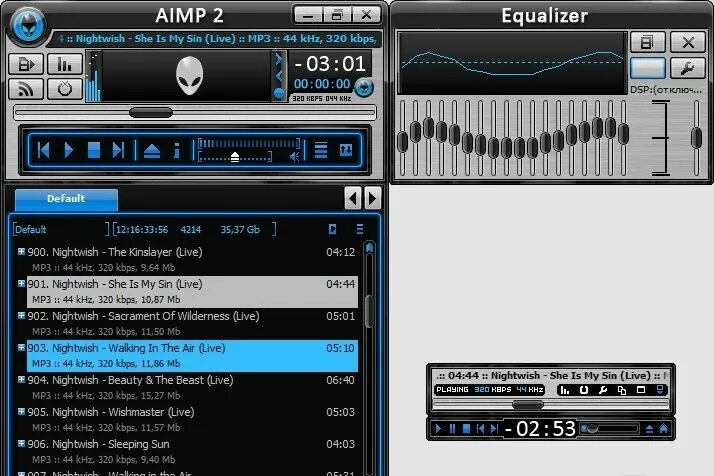The image size is (714, 476).
Task: Expand track 904 Beauty & The Beast plus icon
Action: point(21,379)
